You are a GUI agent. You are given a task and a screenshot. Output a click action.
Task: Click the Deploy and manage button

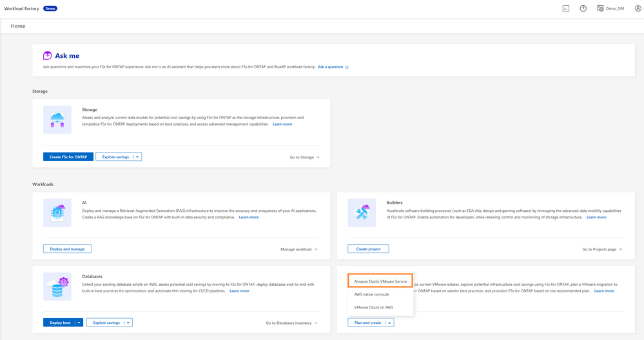(x=67, y=249)
